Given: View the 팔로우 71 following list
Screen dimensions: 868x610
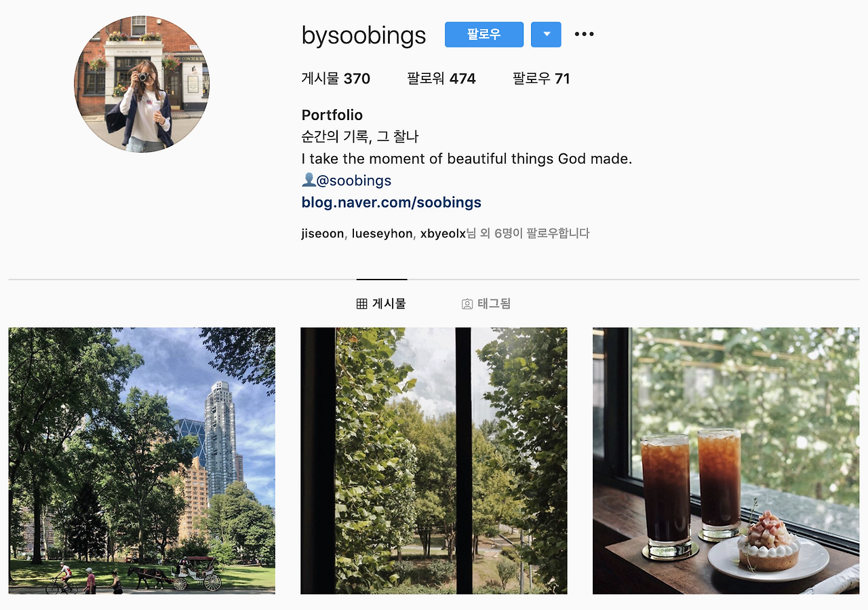Looking at the screenshot, I should 541,79.
